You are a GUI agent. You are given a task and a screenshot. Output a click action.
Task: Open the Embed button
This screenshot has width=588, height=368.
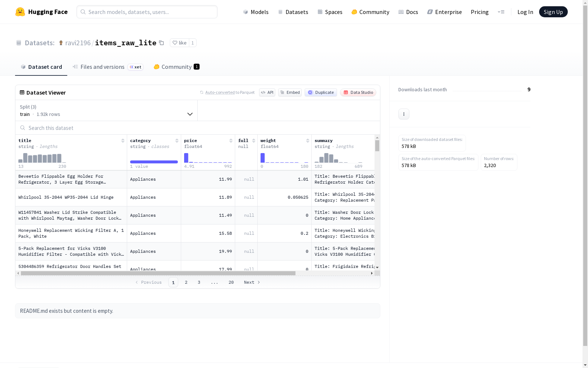click(290, 92)
